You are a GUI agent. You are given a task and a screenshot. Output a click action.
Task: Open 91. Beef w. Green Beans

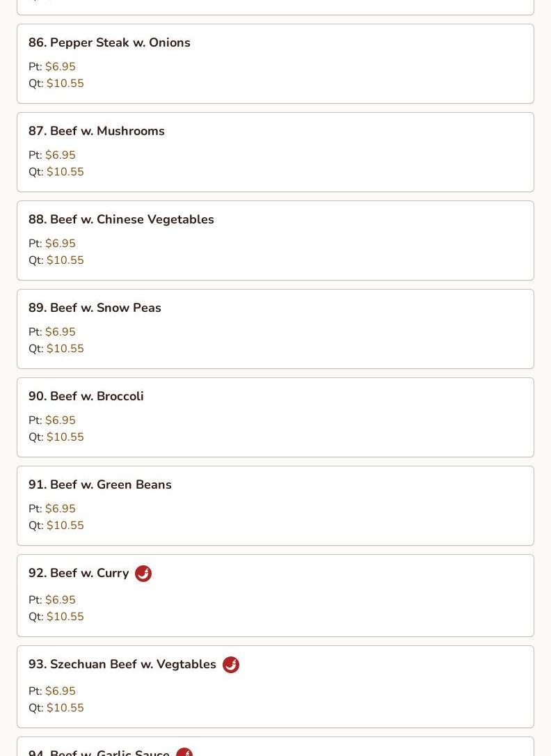[x=100, y=485]
